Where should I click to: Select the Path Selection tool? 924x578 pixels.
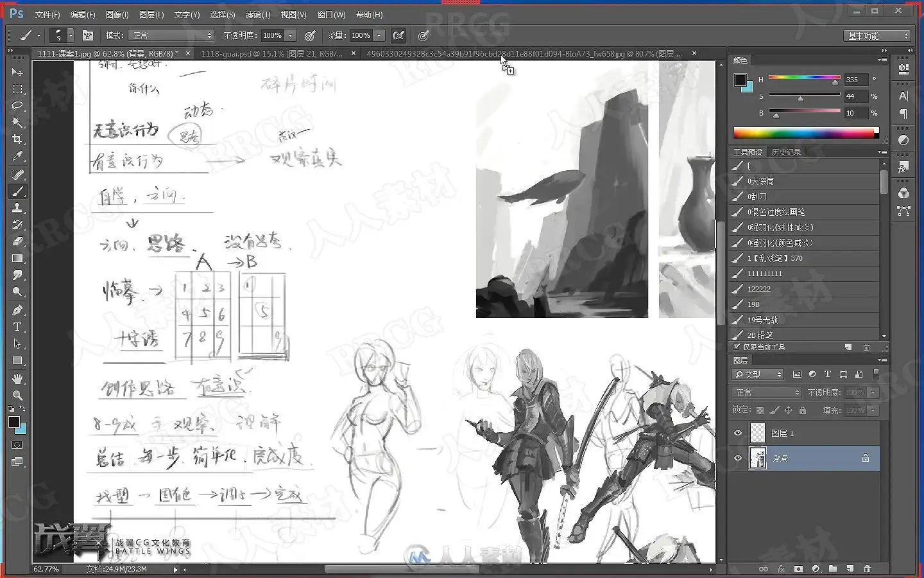pos(17,344)
